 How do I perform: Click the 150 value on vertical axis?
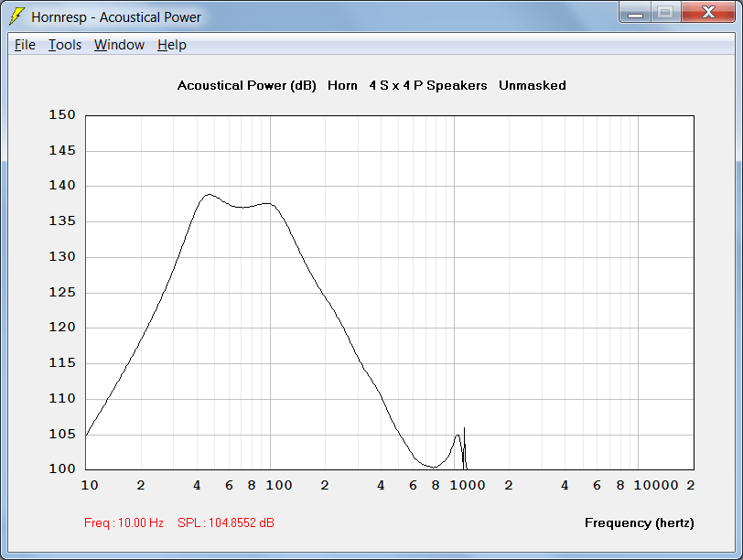click(62, 114)
